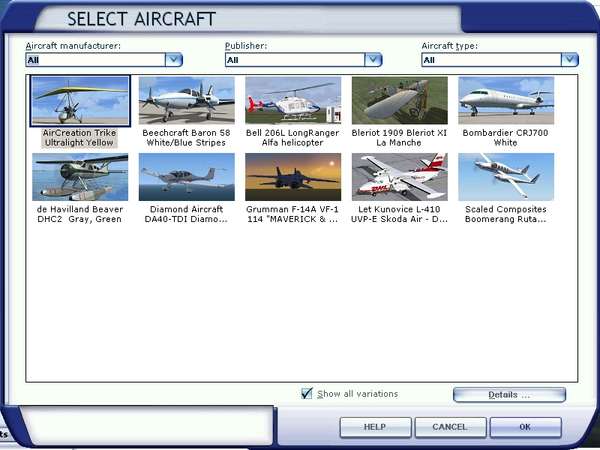Click the 'de Havilland Beaver DHC2 Gray, Green' label

[80, 214]
